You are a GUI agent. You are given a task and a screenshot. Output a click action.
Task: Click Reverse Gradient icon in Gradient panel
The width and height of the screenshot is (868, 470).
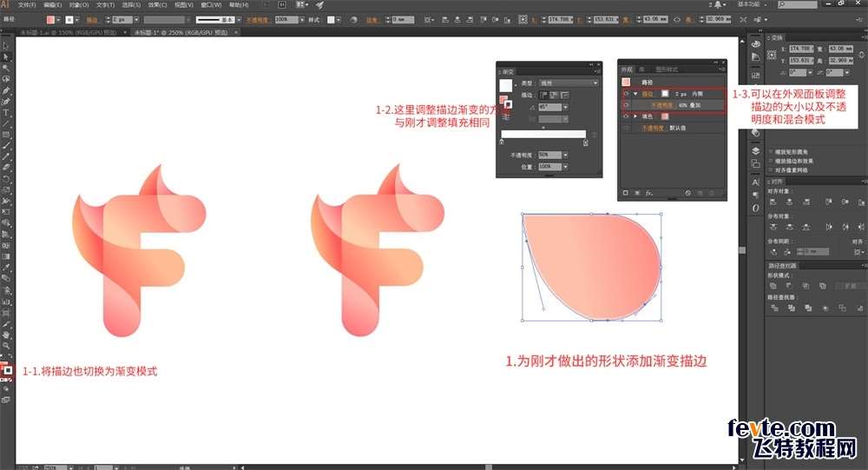[505, 117]
